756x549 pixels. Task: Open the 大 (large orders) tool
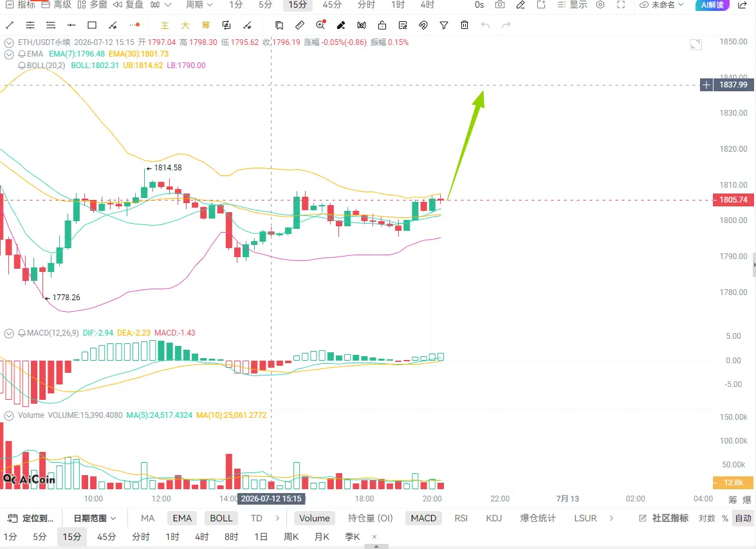pos(185,25)
